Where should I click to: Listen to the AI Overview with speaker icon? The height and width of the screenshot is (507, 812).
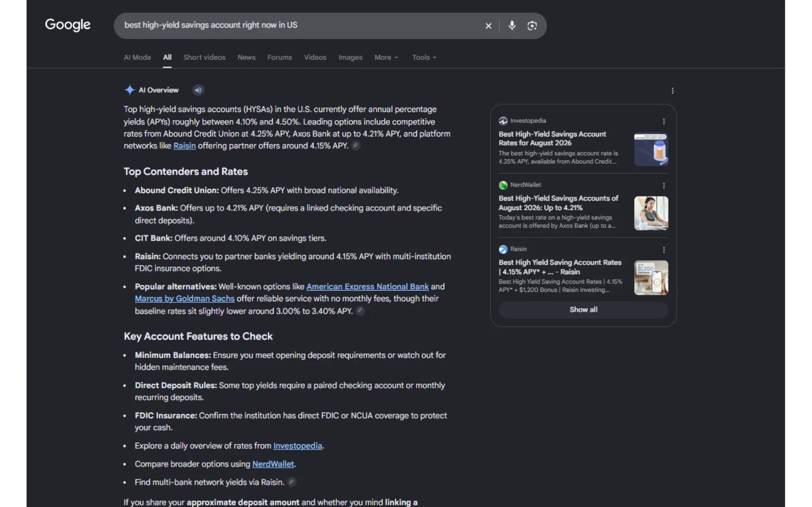(x=198, y=90)
